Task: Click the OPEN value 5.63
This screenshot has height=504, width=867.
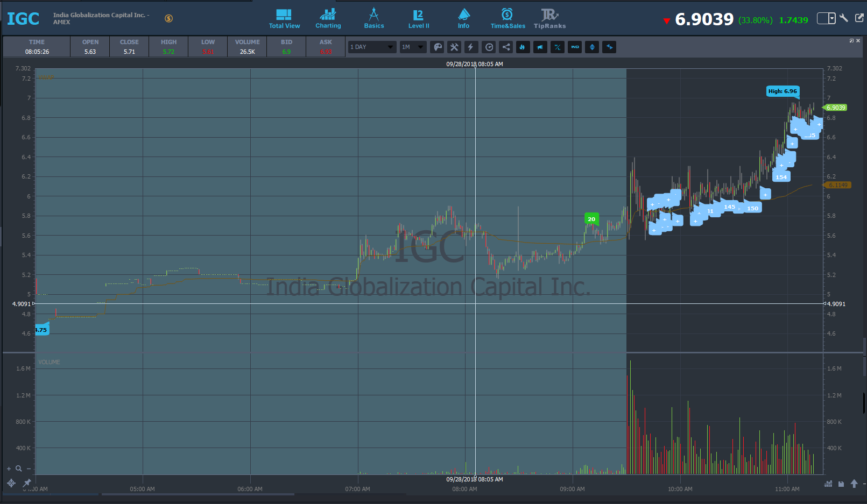Action: [90, 52]
